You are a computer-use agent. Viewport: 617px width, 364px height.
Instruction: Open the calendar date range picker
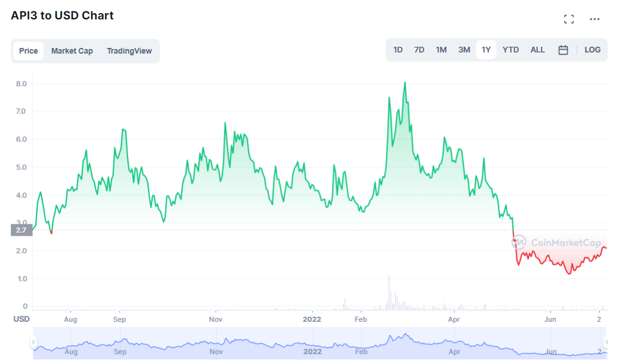pyautogui.click(x=563, y=50)
